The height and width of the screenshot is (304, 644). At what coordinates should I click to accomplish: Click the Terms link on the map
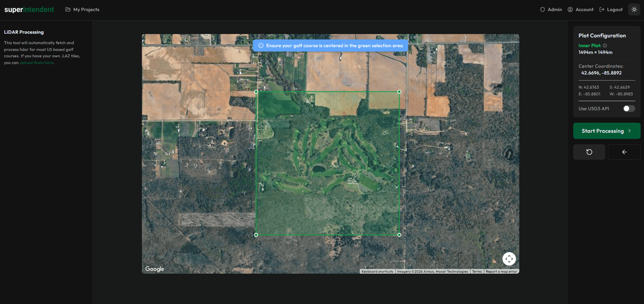(x=477, y=271)
